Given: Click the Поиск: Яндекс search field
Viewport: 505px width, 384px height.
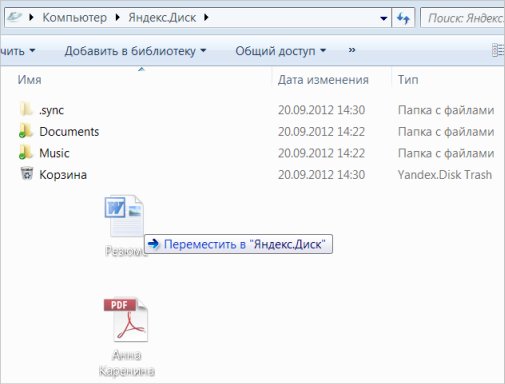Looking at the screenshot, I should tap(463, 18).
